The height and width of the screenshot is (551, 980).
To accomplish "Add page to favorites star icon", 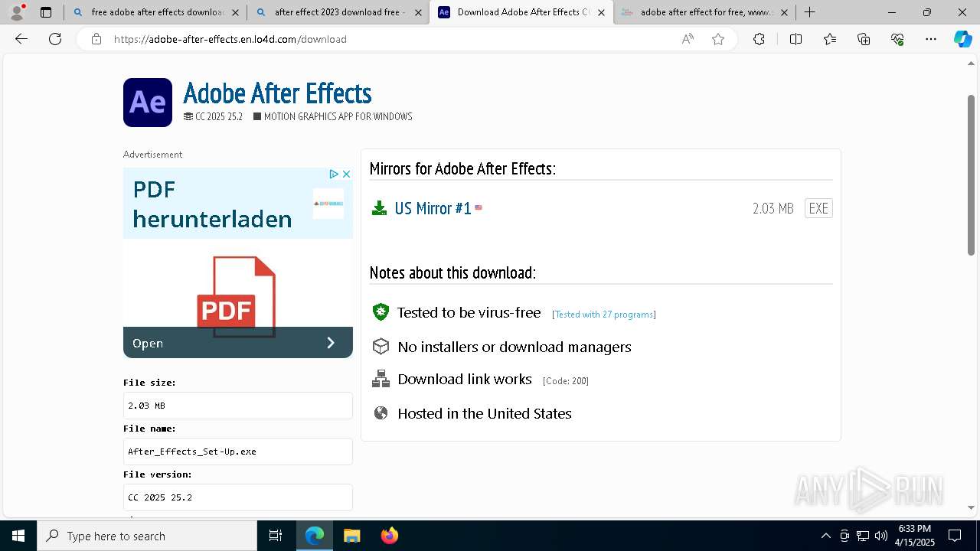I will pos(718,39).
